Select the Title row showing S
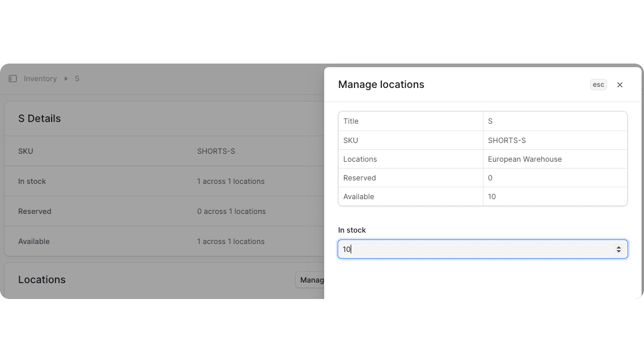This screenshot has width=644, height=362. click(x=482, y=121)
